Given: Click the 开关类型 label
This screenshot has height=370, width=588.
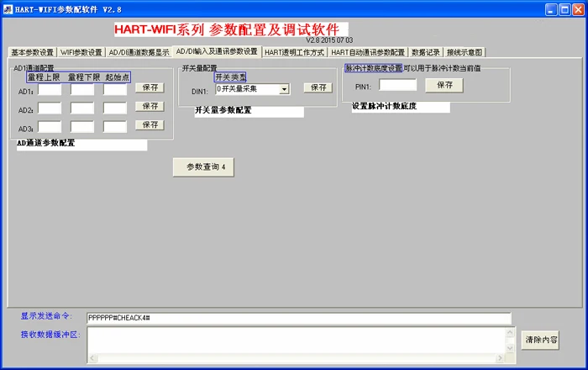Looking at the screenshot, I should coord(230,77).
